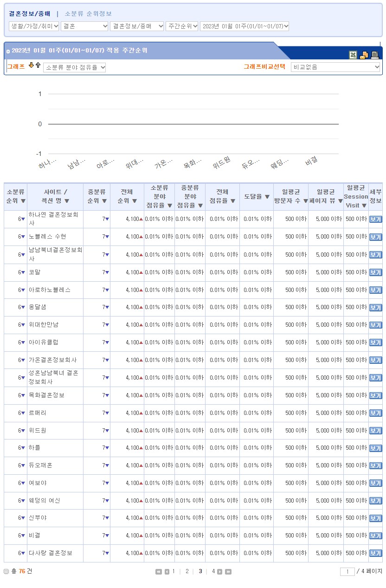Open the 생활/가정/취미 category dropdown
The image size is (386, 588).
click(34, 26)
